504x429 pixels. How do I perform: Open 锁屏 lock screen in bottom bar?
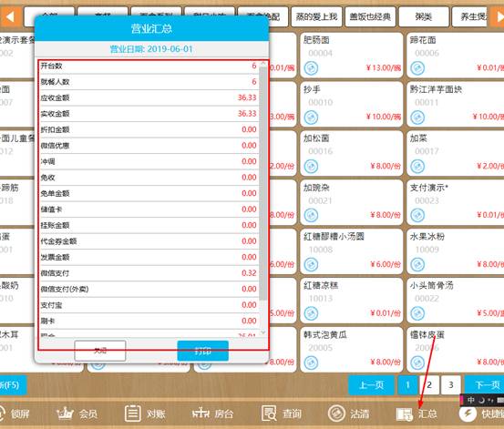[x=15, y=414]
